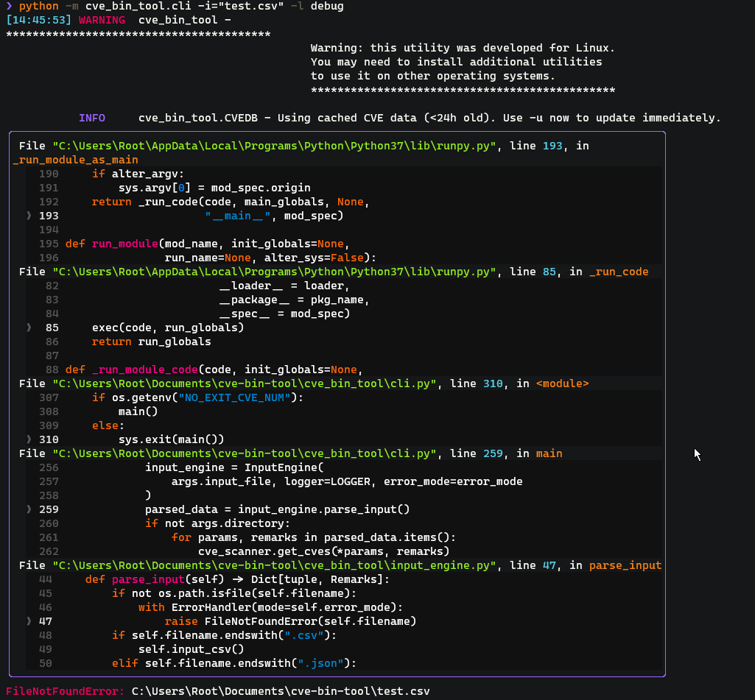
Task: Click self.input_csv() on line 49
Action: [192, 649]
